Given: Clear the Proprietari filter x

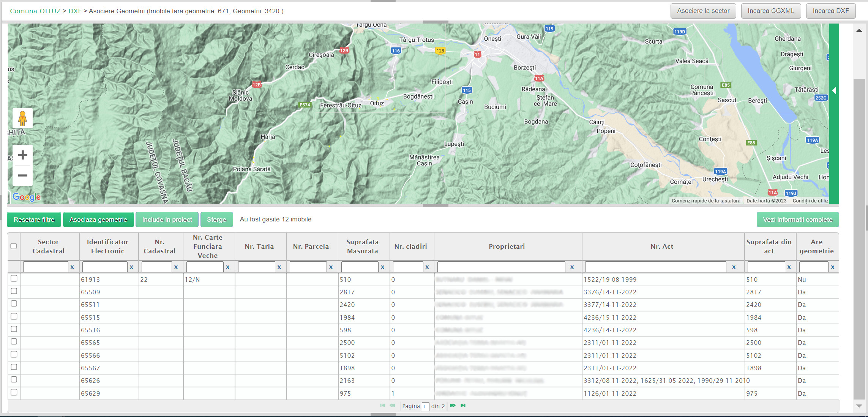Looking at the screenshot, I should [x=572, y=267].
